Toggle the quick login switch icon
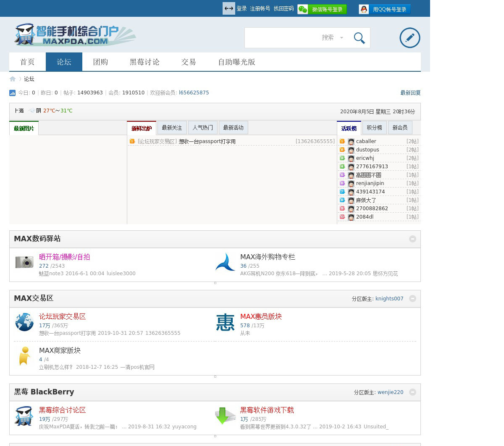This screenshot has height=446, width=504. [228, 8]
